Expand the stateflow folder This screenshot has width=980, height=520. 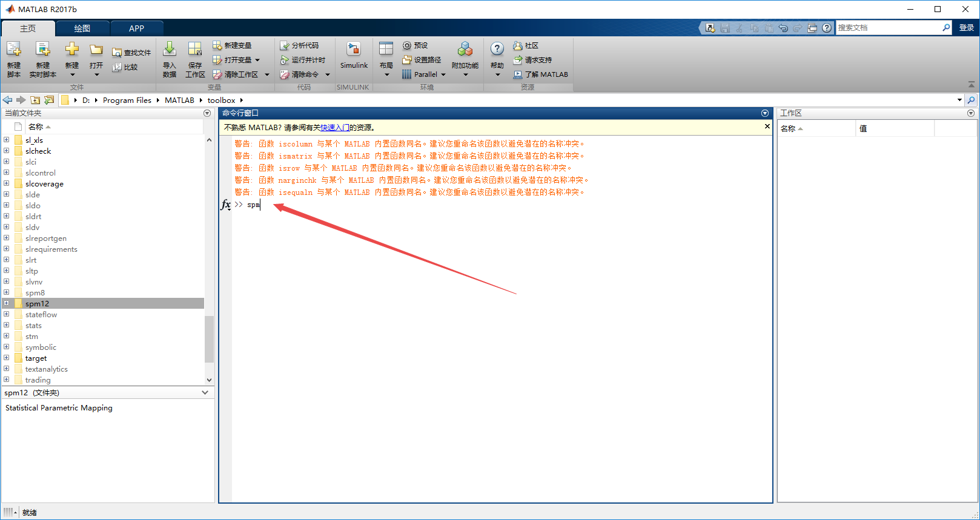click(7, 314)
